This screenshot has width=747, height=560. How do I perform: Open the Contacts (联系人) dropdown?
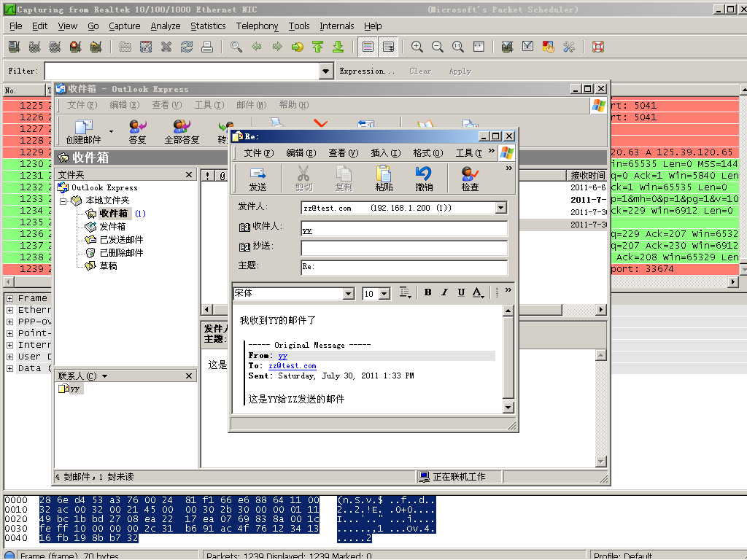click(104, 376)
